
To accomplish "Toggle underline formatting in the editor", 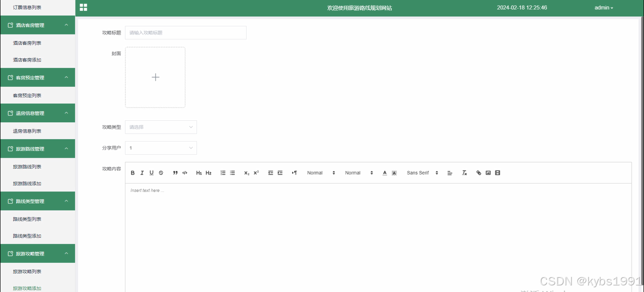I will click(x=151, y=173).
